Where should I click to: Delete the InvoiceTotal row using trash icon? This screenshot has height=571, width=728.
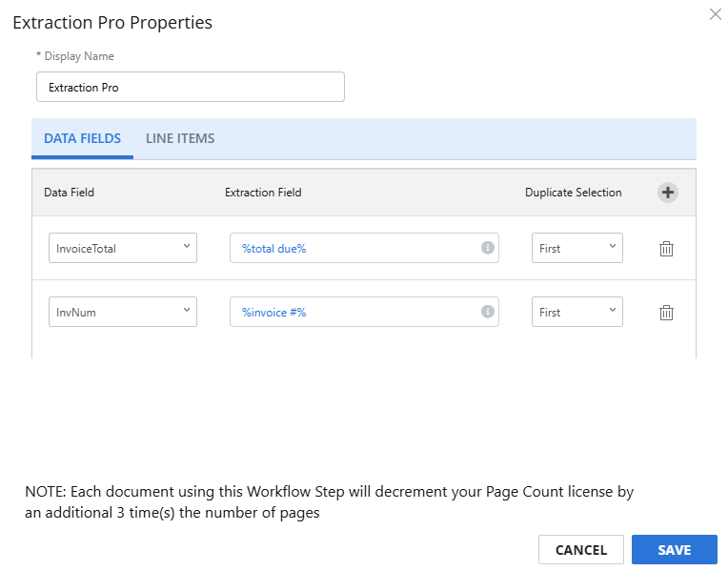pyautogui.click(x=666, y=249)
